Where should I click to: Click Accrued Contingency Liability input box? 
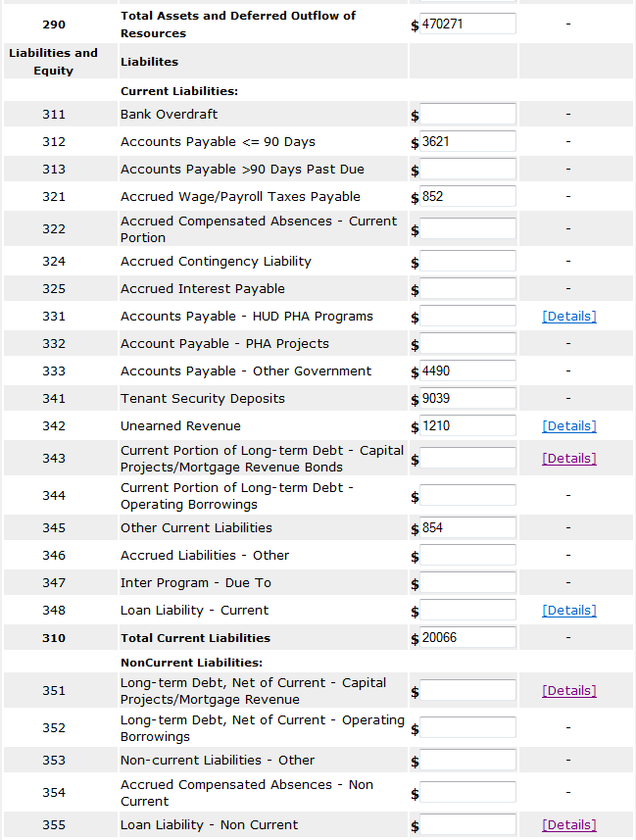click(467, 262)
